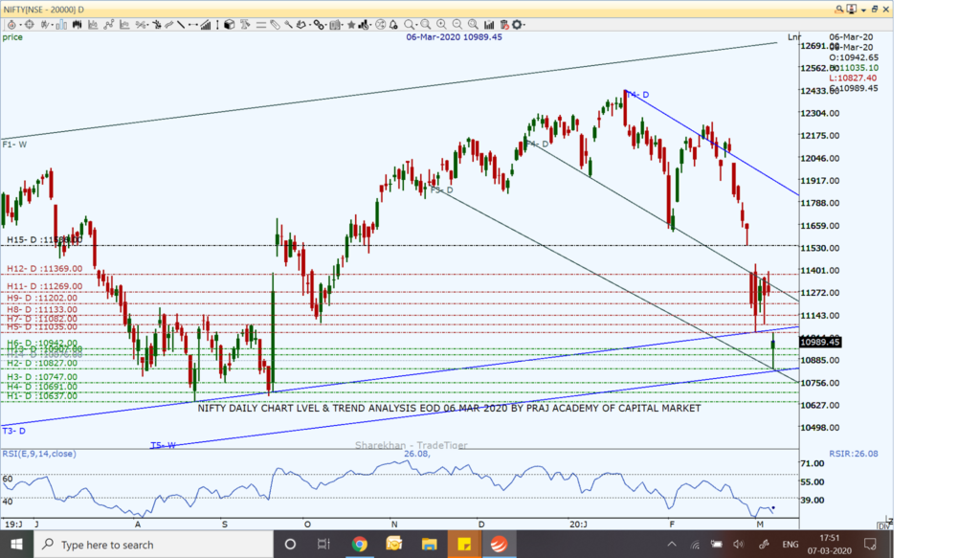Switch to bar chart display

tap(61, 25)
